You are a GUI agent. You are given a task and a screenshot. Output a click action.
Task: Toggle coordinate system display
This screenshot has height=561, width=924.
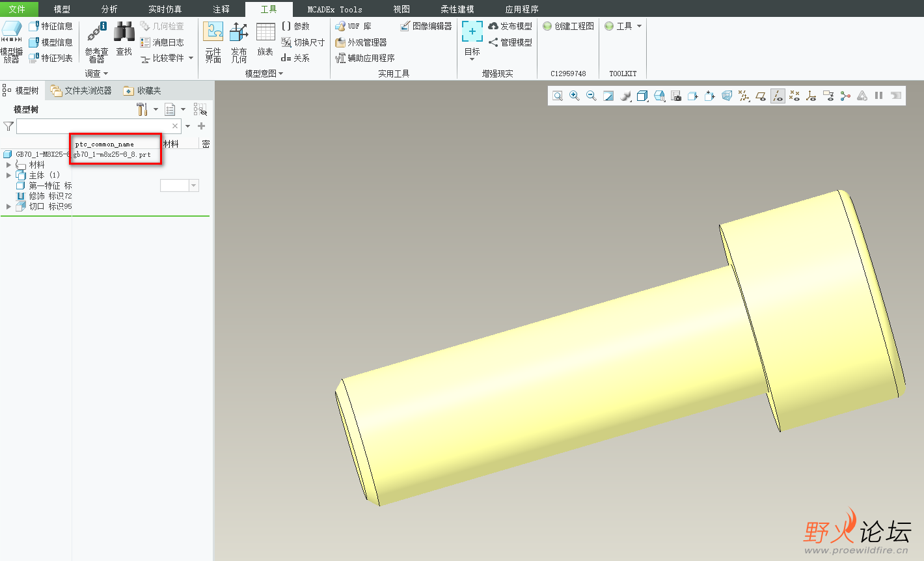point(811,96)
